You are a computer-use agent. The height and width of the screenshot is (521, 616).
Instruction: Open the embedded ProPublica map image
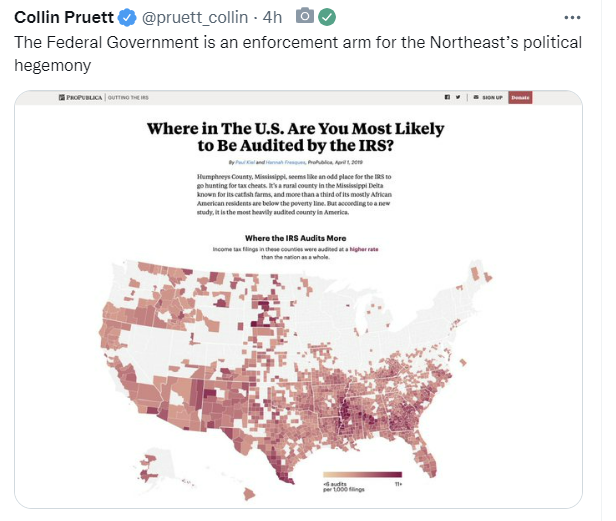tap(299, 299)
